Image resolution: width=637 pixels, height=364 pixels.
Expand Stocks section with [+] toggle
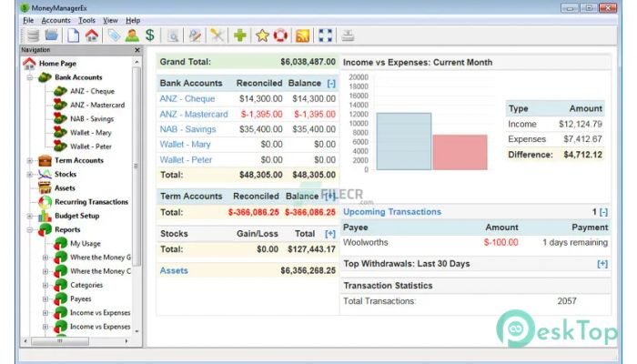329,234
